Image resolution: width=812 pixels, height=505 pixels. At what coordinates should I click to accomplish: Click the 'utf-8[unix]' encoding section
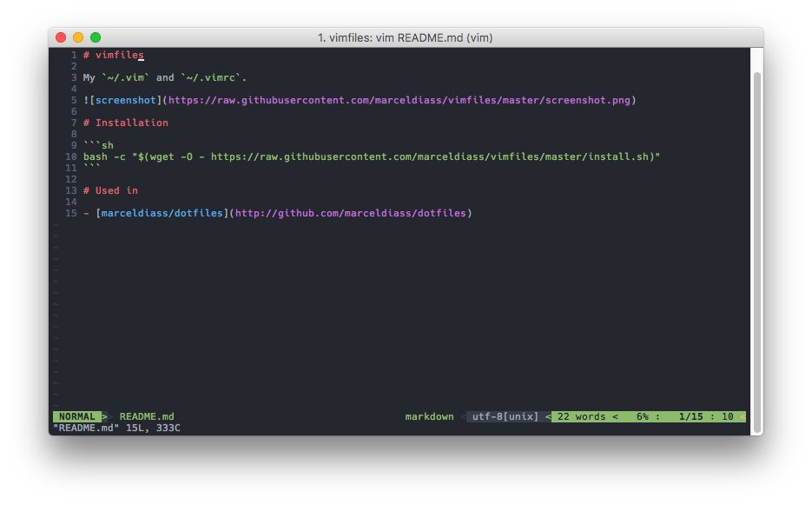505,417
